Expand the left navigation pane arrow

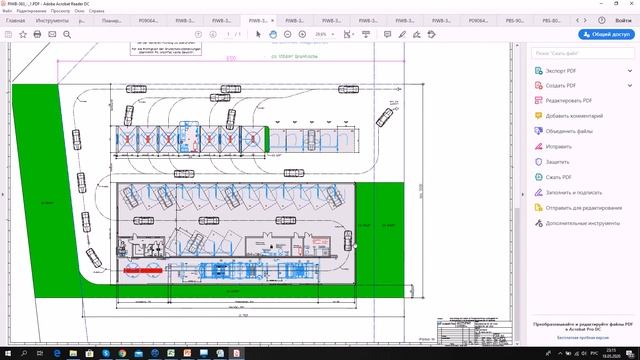pos(2,195)
